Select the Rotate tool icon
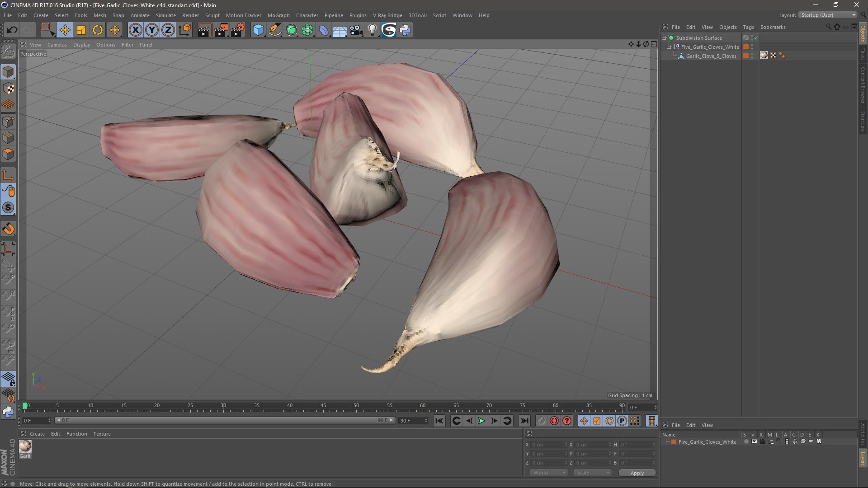Image resolution: width=868 pixels, height=488 pixels. point(98,30)
